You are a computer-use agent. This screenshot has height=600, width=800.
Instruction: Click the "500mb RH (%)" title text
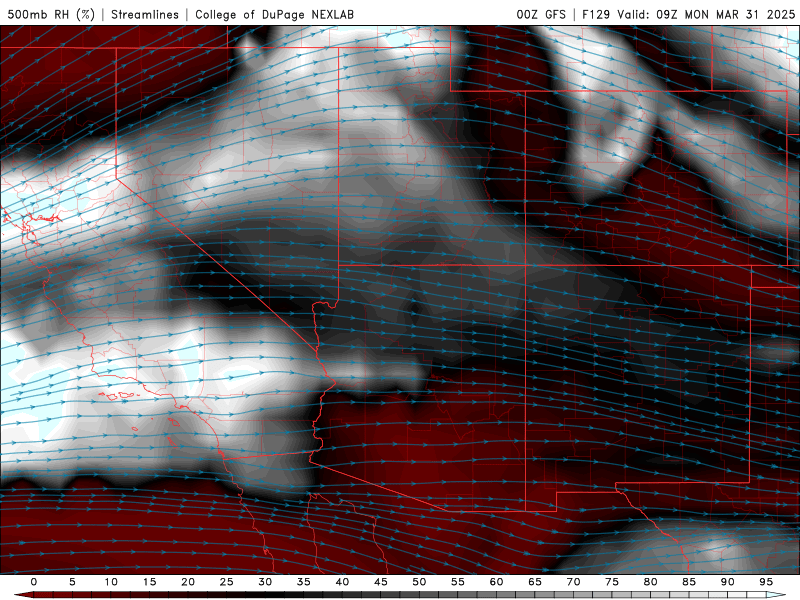click(51, 14)
